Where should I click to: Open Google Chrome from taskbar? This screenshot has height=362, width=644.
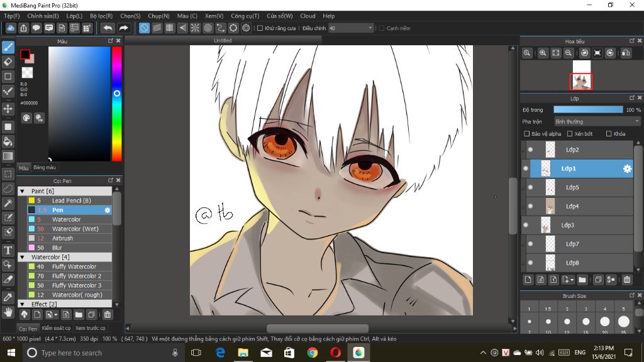312,353
